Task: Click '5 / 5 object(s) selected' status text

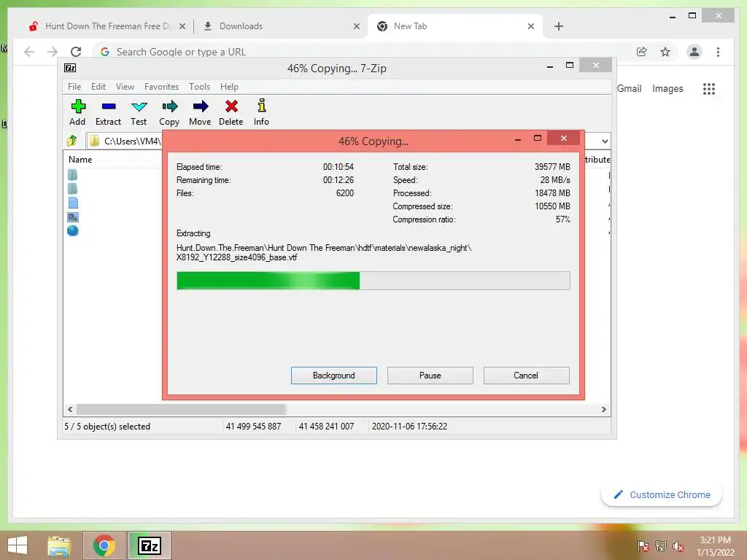Action: (x=107, y=426)
